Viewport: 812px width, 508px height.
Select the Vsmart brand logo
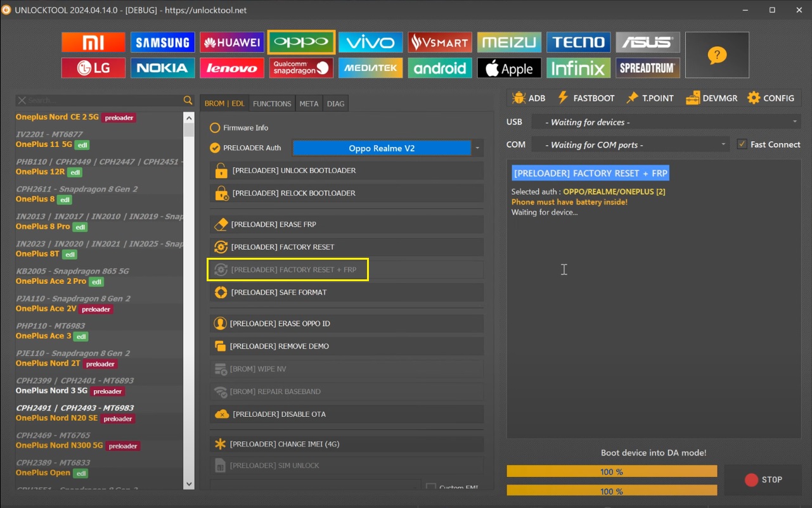tap(440, 42)
